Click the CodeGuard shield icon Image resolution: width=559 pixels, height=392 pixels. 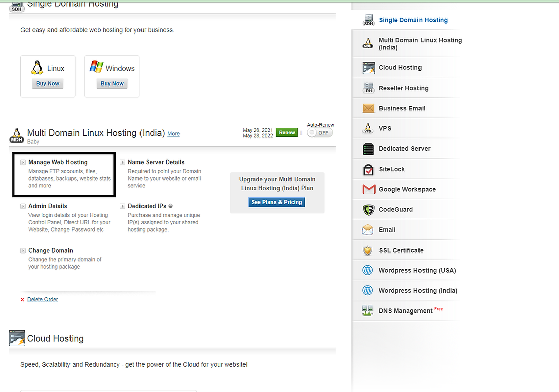pos(369,209)
